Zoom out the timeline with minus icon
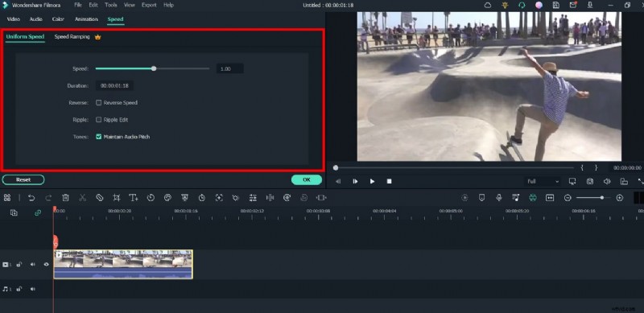Viewport: 644px width, 313px height. (x=568, y=198)
